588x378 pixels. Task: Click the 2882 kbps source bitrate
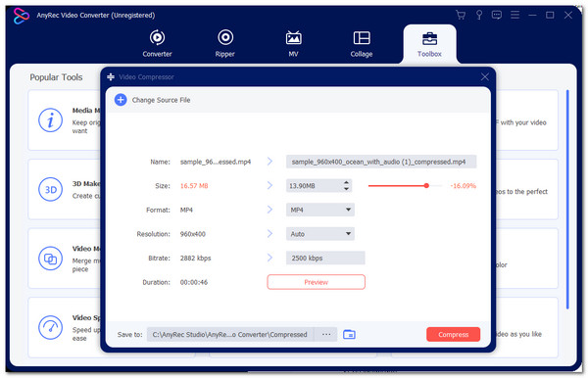tap(195, 259)
